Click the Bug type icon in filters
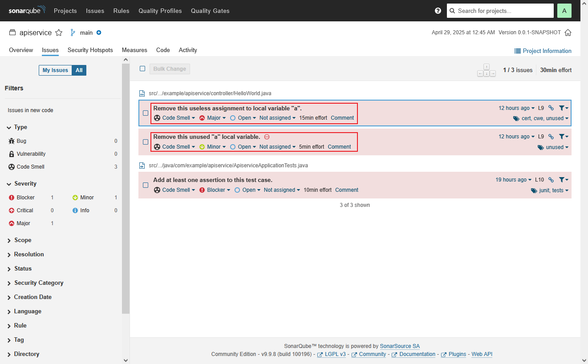Image resolution: width=588 pixels, height=364 pixels. point(12,141)
